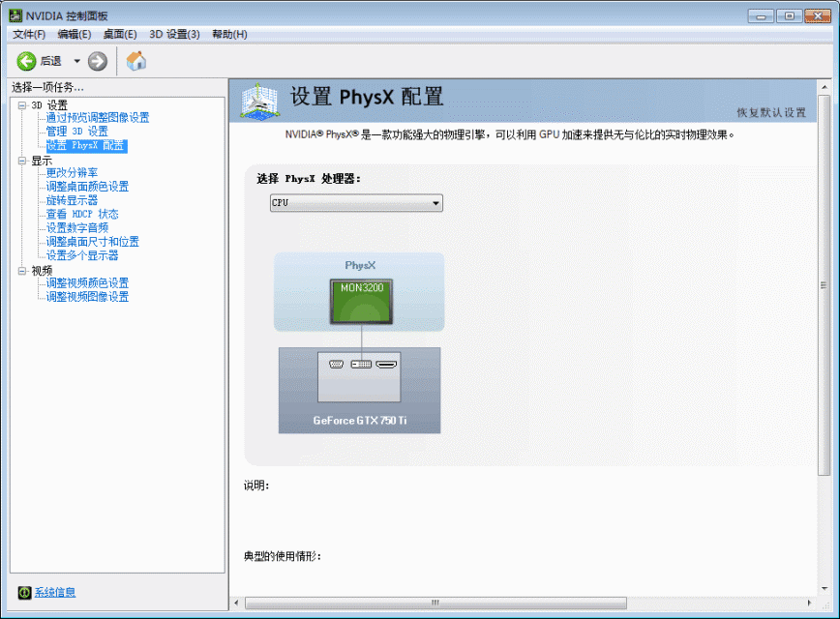Click the DVI port icon
The image size is (840, 619).
tap(361, 365)
